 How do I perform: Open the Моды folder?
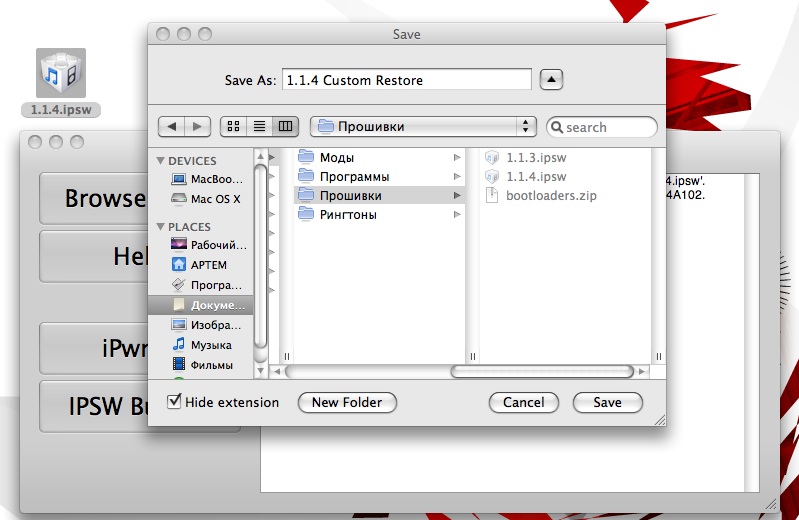click(380, 158)
